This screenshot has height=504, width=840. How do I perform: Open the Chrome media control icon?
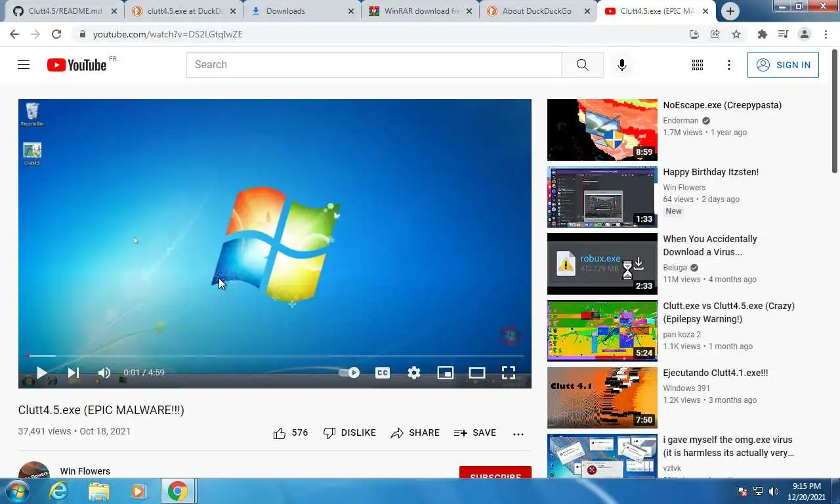point(783,34)
